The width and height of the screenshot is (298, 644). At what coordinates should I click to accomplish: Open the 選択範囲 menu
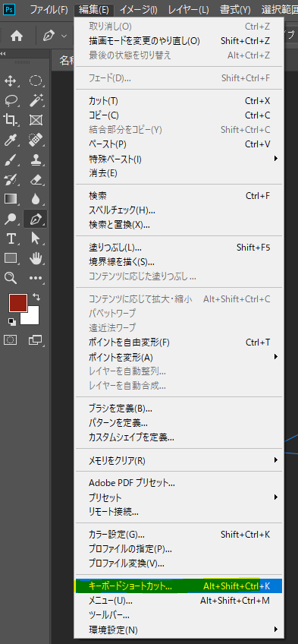coord(280,9)
